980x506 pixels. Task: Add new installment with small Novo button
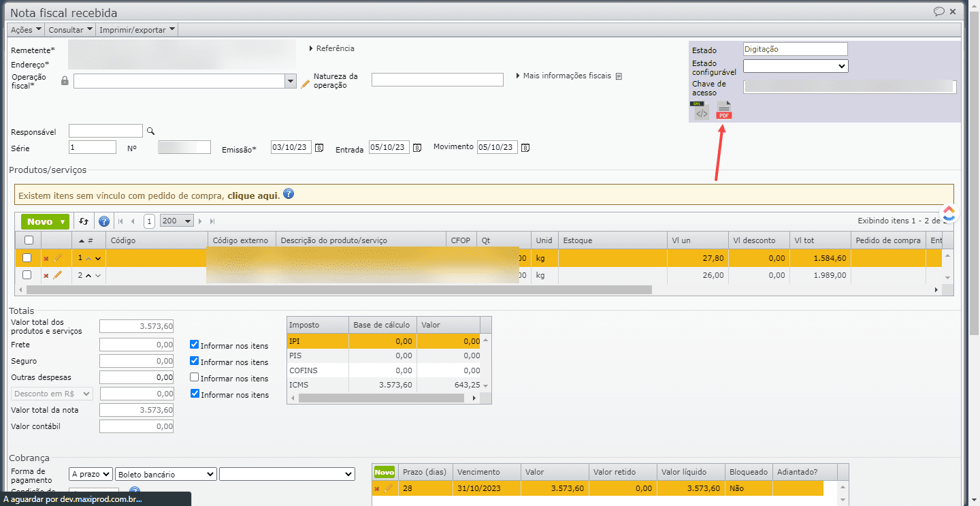(385, 472)
